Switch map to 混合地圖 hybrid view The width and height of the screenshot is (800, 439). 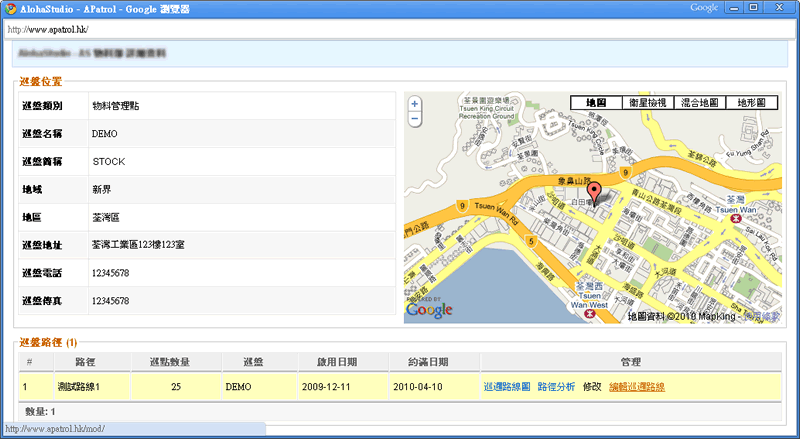(x=700, y=103)
